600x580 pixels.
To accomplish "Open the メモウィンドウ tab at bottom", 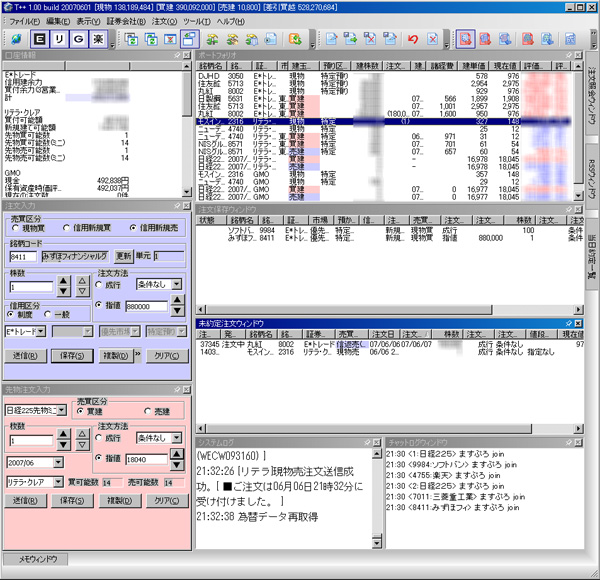I will coord(38,559).
